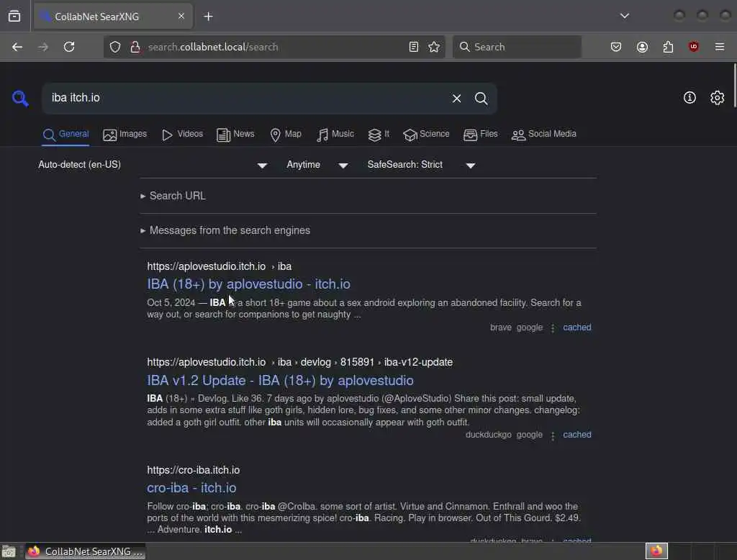Switch to the It category
The height and width of the screenshot is (560, 737).
[x=379, y=135]
